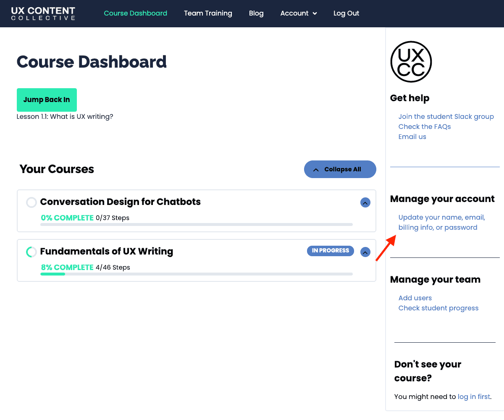
Task: Click the Manage your account heading
Action: tap(442, 199)
